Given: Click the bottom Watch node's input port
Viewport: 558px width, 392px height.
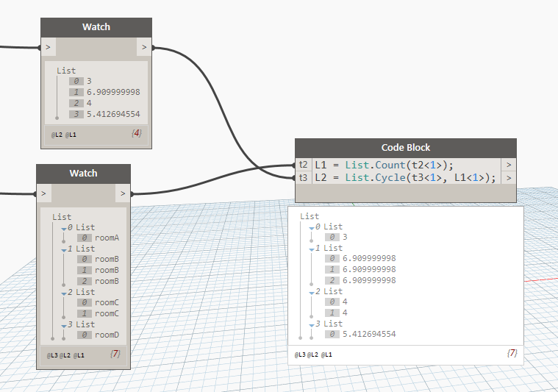Looking at the screenshot, I should [44, 193].
